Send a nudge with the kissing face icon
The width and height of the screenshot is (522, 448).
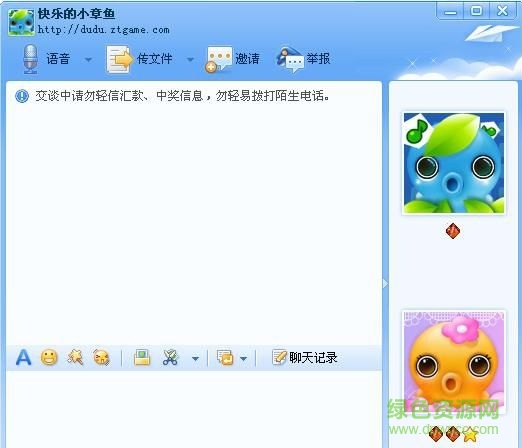click(101, 358)
